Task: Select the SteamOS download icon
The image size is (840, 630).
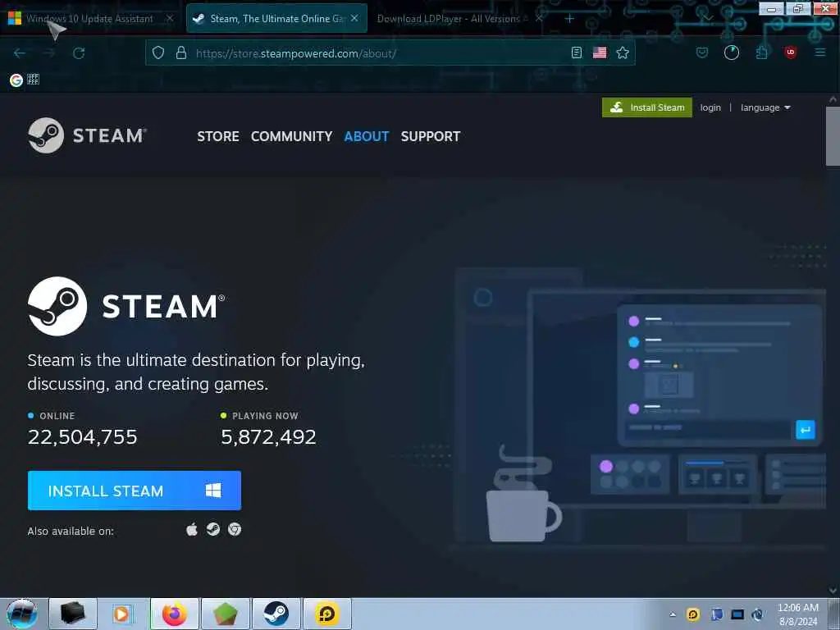Action: (213, 529)
